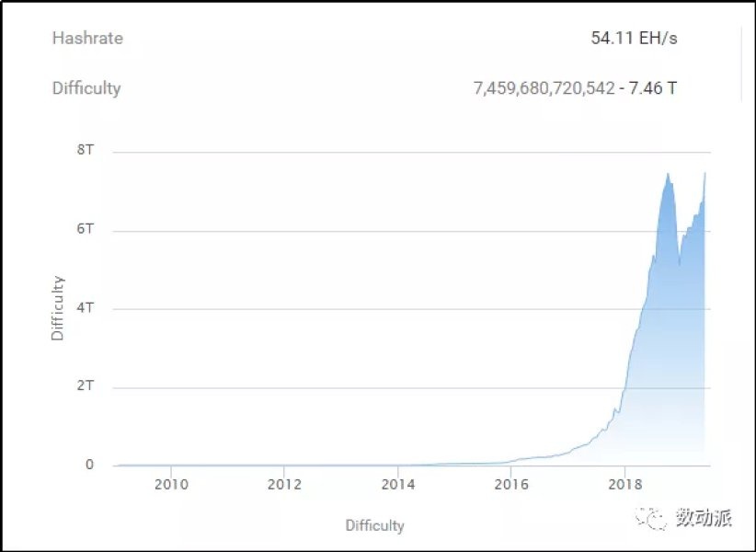This screenshot has width=756, height=552.
Task: Select the Hashrate label
Action: [x=87, y=39]
